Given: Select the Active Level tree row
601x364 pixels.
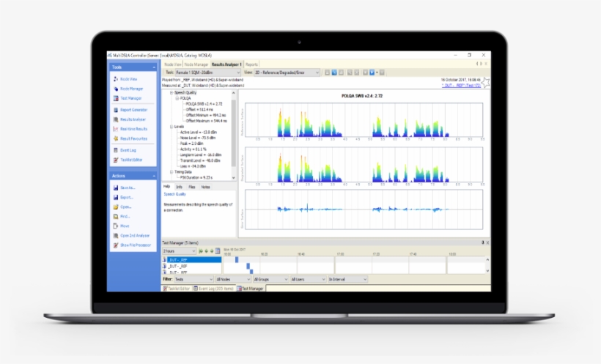Looking at the screenshot, I should coord(198,132).
